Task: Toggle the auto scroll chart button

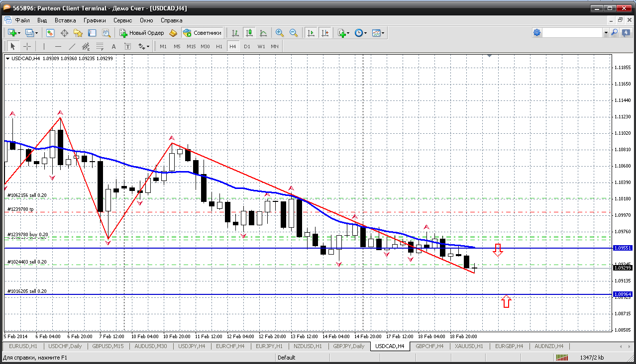Action: point(311,33)
